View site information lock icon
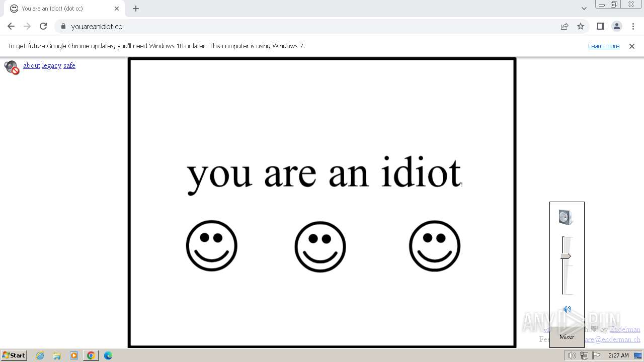This screenshot has height=362, width=644. 63,27
